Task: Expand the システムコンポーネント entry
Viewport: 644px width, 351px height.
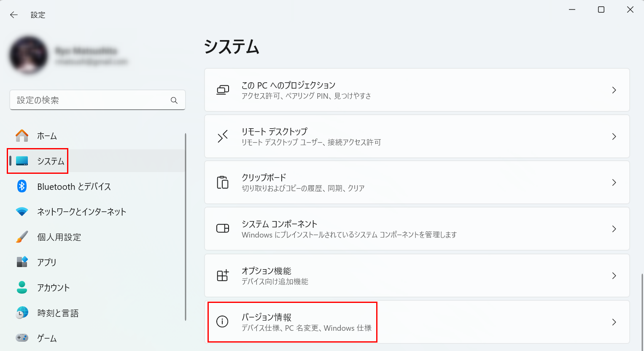Action: (x=614, y=229)
